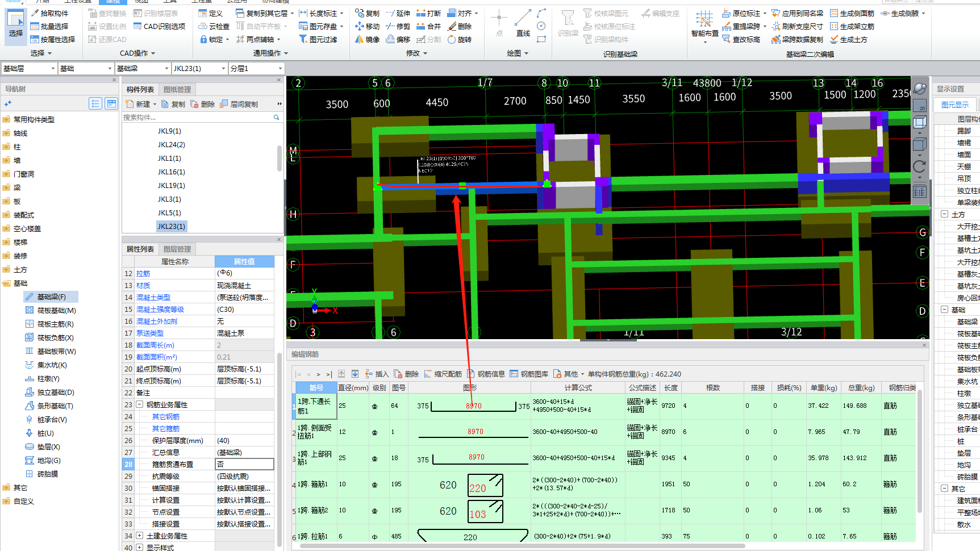
Task: Open the JKL23(1) component dropdown
Action: 199,68
